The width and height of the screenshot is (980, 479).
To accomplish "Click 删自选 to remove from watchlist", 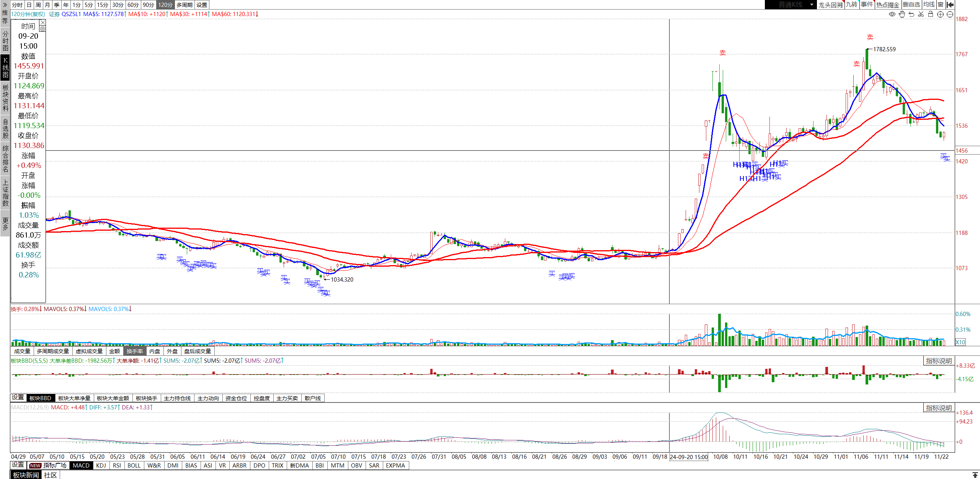I will click(x=911, y=5).
